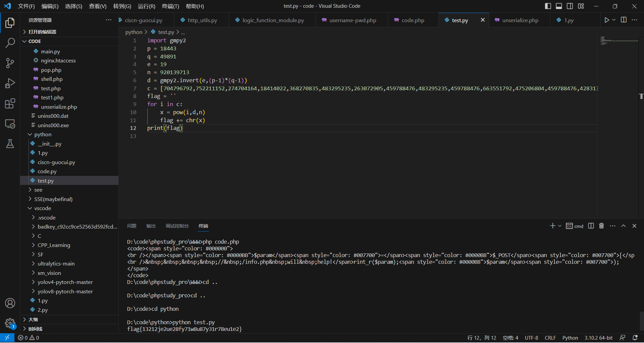644x343 pixels.
Task: Switch to the code.php tab
Action: pyautogui.click(x=413, y=20)
